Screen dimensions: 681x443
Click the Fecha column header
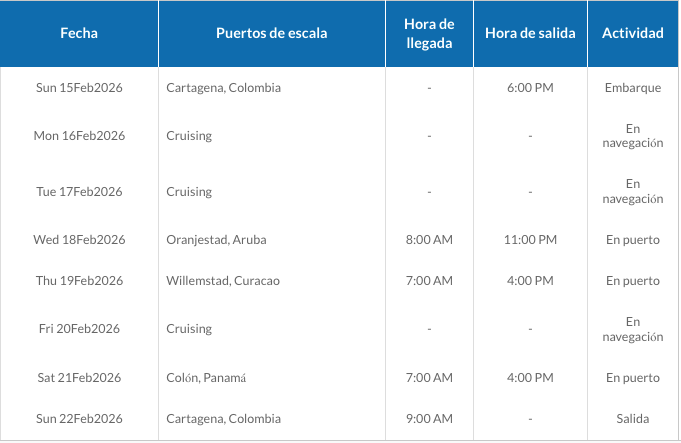(x=79, y=33)
